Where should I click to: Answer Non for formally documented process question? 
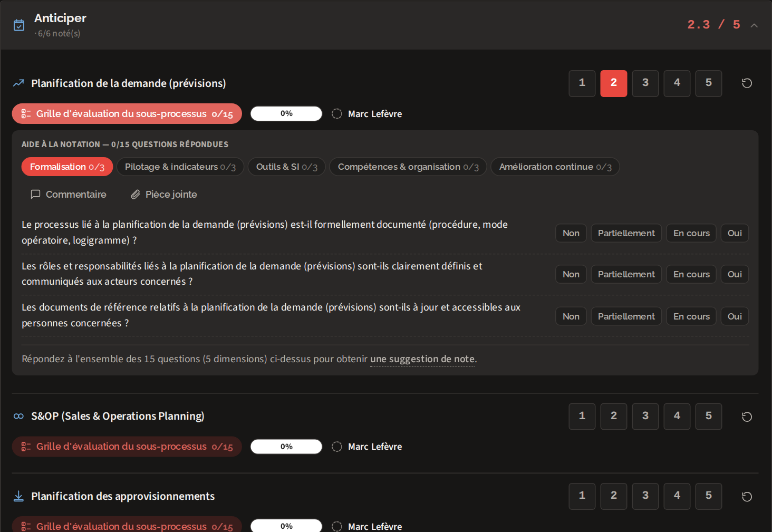tap(571, 233)
